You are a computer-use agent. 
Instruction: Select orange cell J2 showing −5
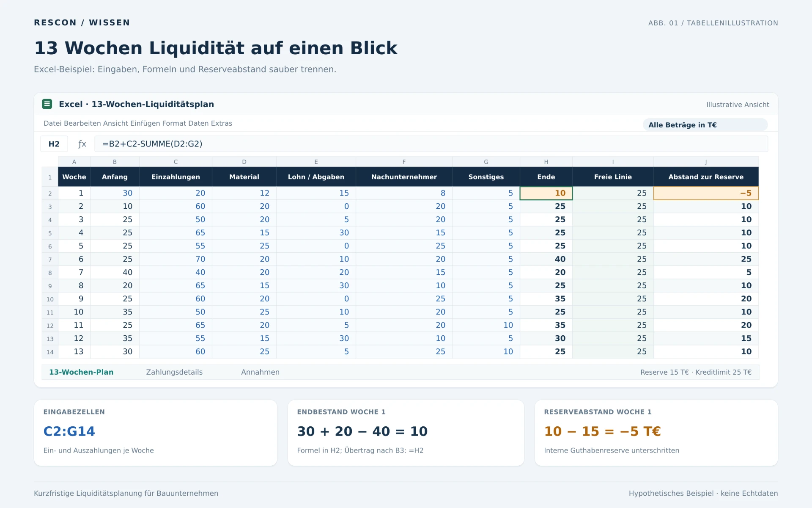point(706,193)
